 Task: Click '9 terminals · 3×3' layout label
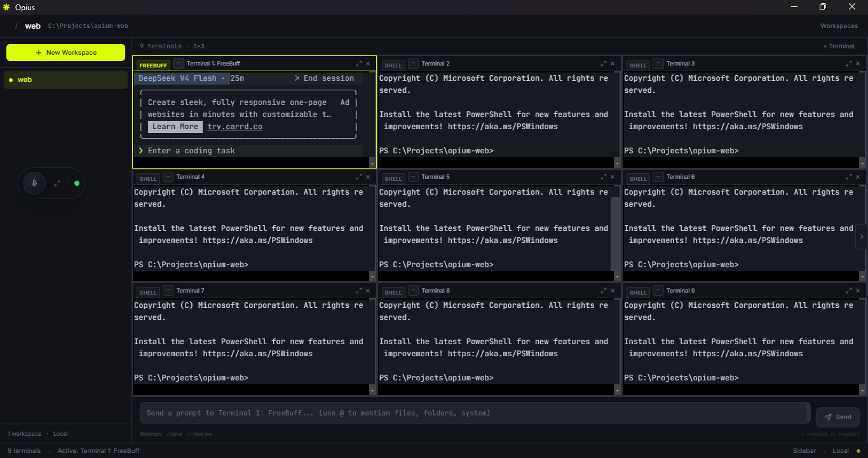coord(172,46)
